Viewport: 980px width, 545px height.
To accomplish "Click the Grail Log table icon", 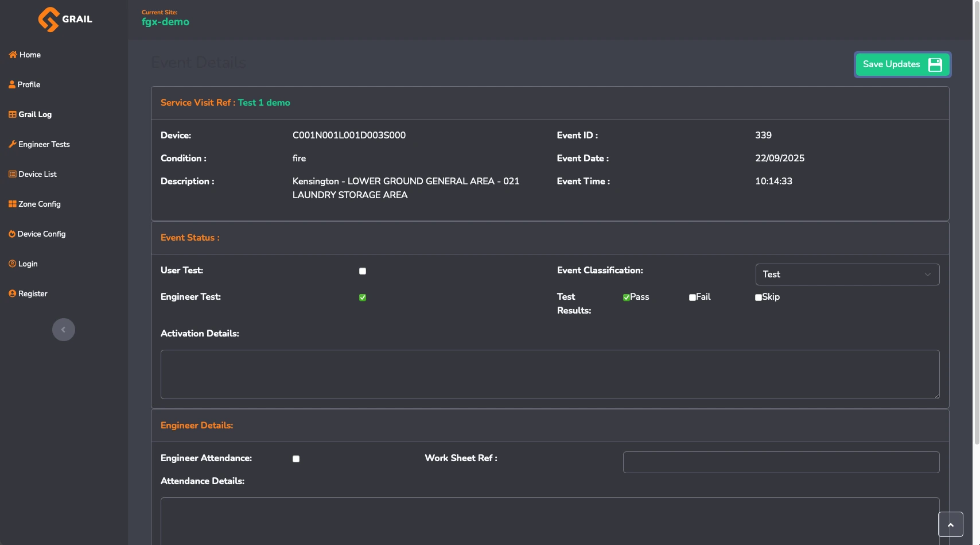I will (x=13, y=114).
